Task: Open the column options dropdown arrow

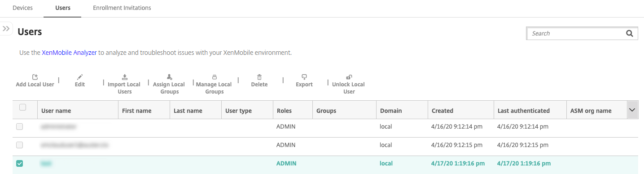Action: 633,110
